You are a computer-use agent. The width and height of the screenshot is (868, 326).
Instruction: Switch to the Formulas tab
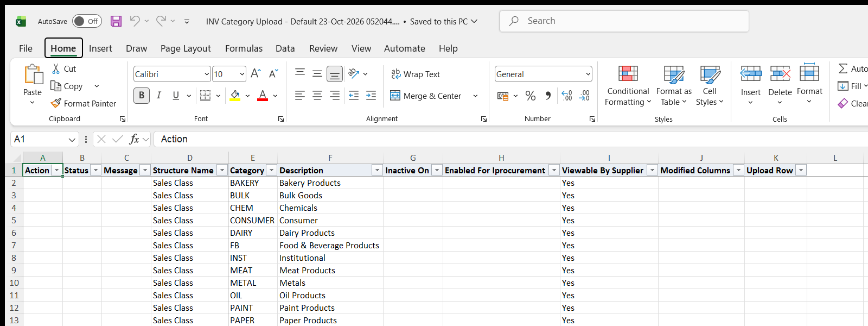(244, 48)
